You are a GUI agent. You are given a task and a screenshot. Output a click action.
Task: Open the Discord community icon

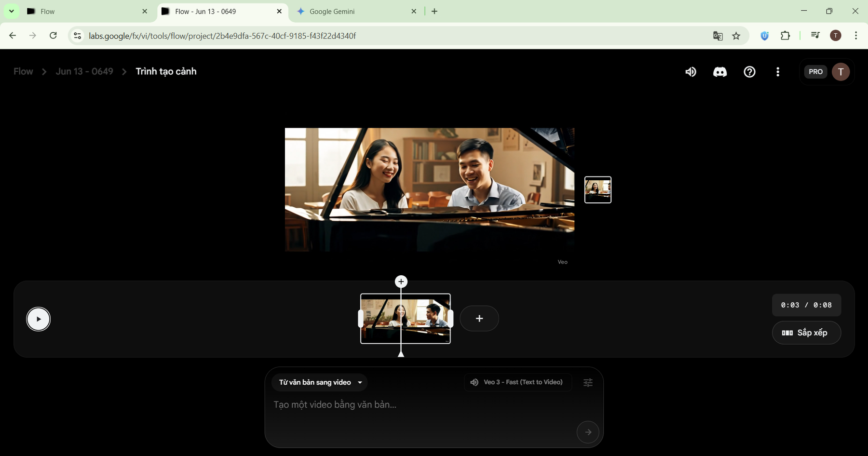[x=719, y=72]
